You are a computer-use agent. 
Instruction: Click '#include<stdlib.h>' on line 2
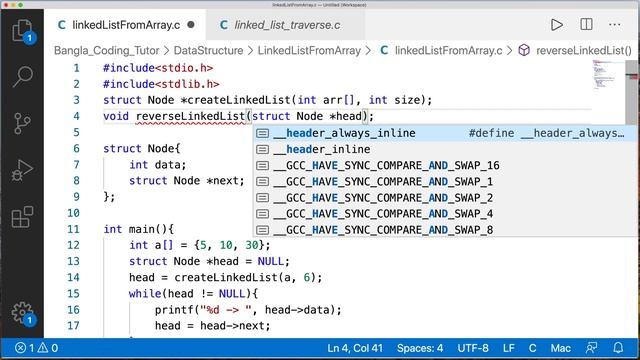tap(161, 84)
